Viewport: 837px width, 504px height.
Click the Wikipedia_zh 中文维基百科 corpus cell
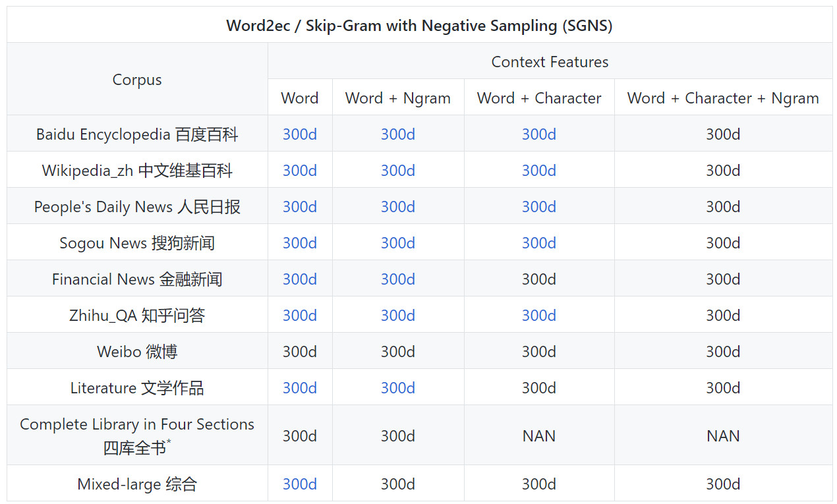pos(137,171)
